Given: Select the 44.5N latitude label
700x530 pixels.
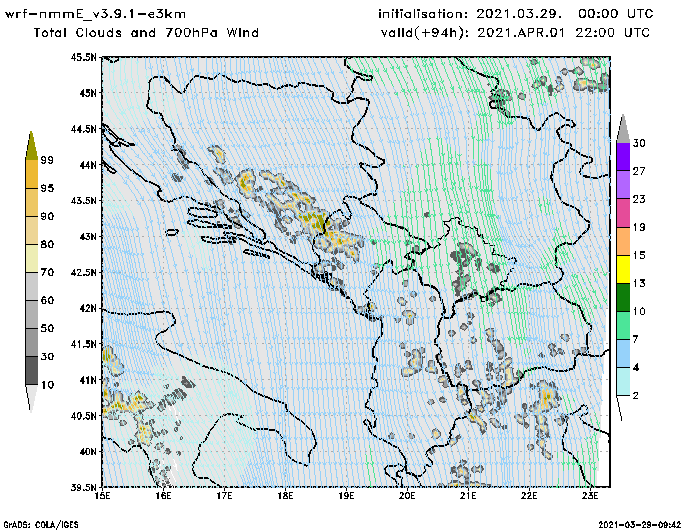Looking at the screenshot, I should (x=83, y=129).
